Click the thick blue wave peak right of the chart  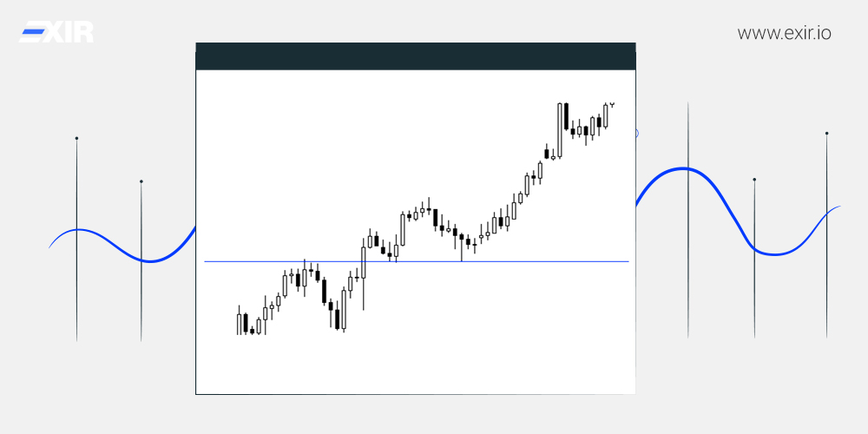tap(686, 168)
